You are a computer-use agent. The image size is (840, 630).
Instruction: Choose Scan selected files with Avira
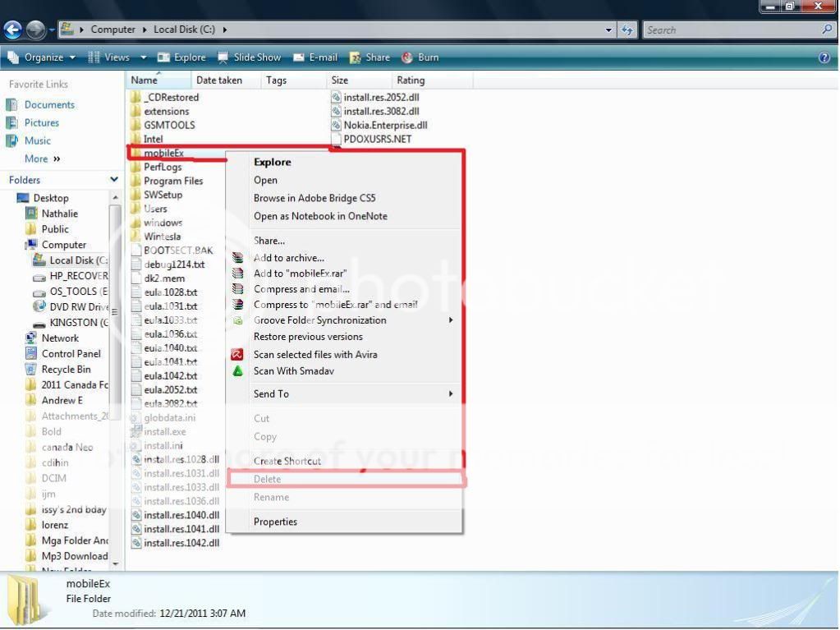point(315,354)
